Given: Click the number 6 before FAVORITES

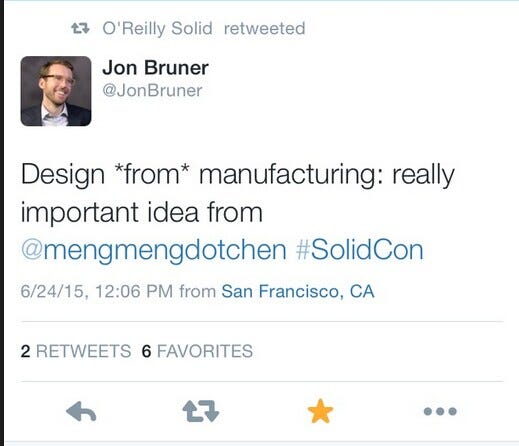Looking at the screenshot, I should coord(146,351).
